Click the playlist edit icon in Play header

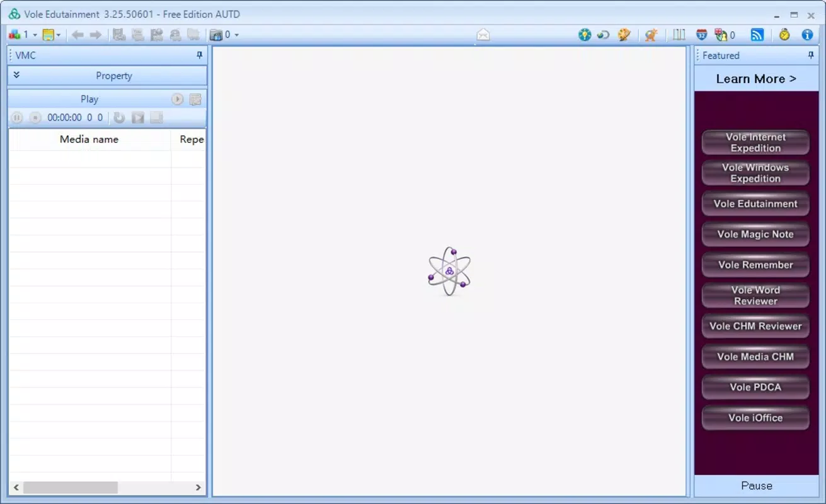(x=195, y=99)
